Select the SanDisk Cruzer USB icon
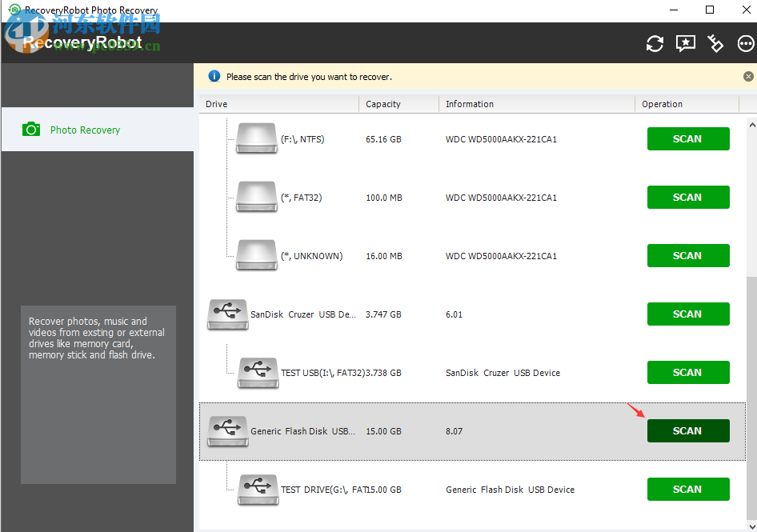Screen dimensions: 757x532 228,314
